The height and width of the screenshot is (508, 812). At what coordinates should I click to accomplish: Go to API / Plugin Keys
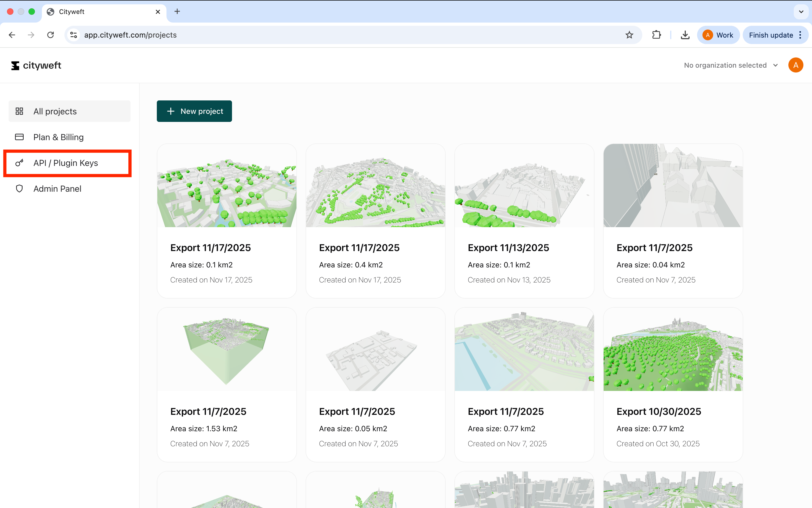click(x=66, y=163)
